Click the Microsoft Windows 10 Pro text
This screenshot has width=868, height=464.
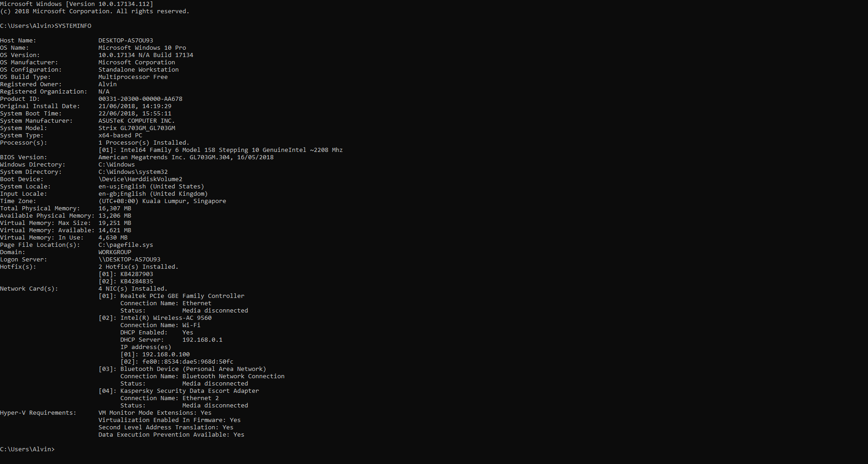(142, 48)
